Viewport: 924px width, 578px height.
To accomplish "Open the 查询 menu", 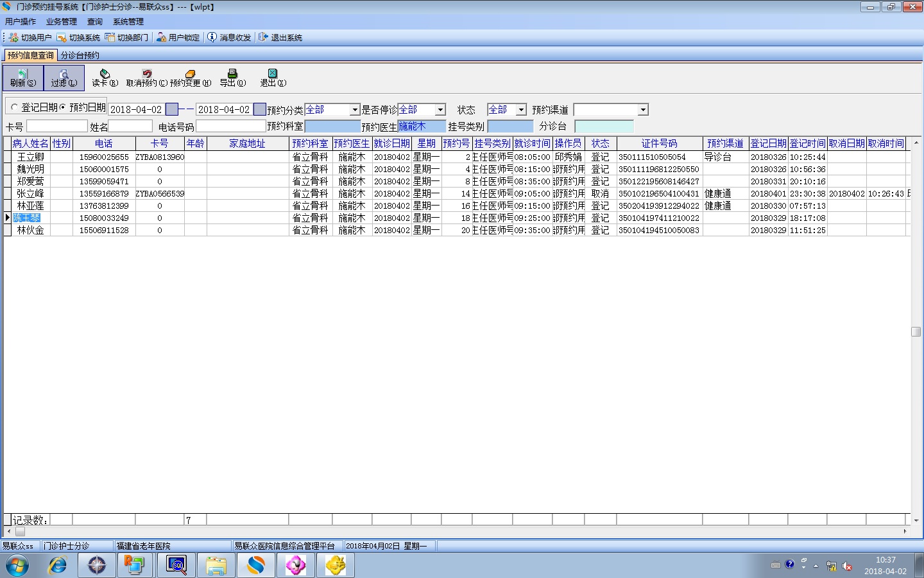I will (x=95, y=21).
